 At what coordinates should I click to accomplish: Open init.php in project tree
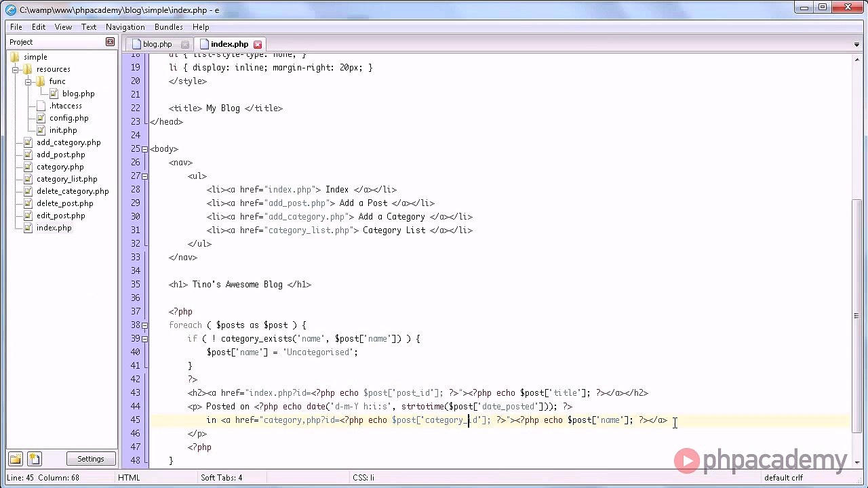63,130
